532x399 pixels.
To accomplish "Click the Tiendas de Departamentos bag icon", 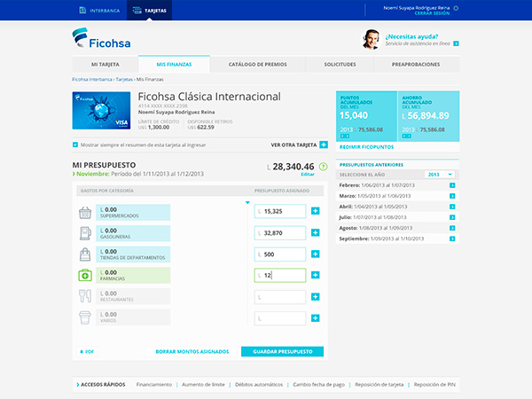I will click(x=85, y=254).
